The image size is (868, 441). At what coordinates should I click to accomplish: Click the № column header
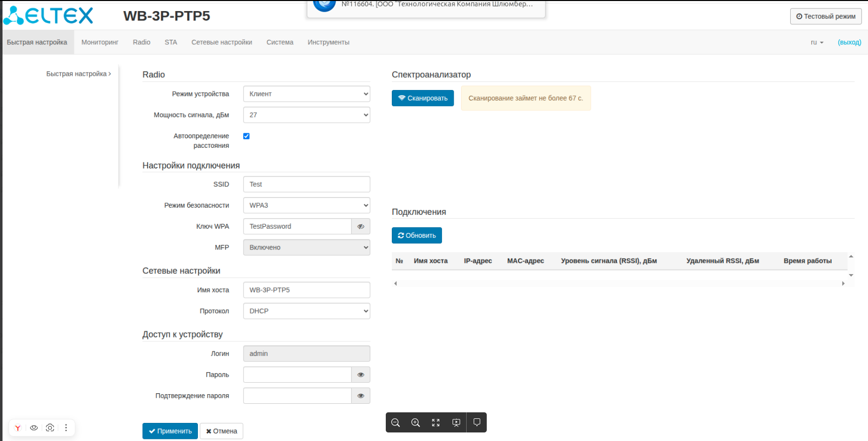pos(399,261)
